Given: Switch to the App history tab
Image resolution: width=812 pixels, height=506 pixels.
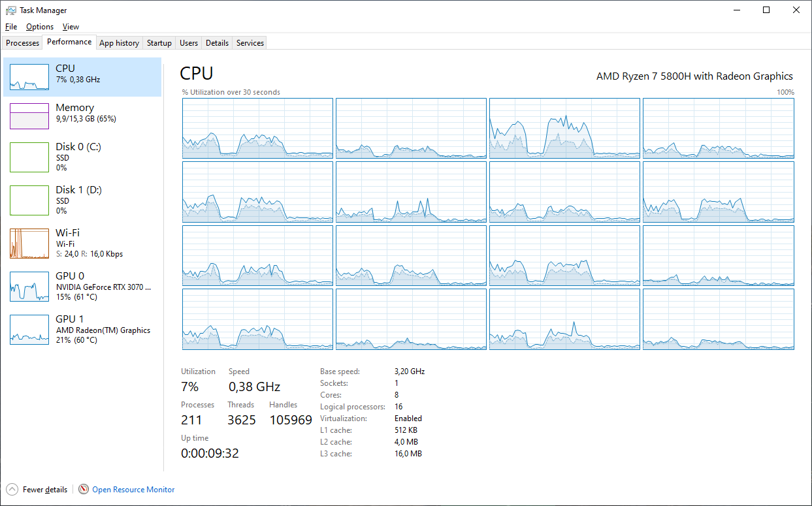Looking at the screenshot, I should point(119,42).
